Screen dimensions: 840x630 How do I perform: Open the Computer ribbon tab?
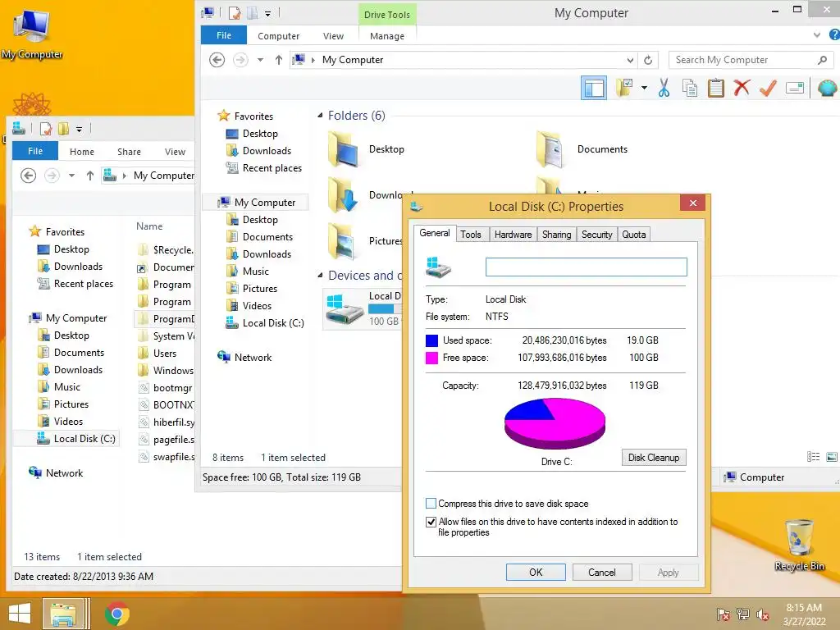tap(279, 36)
